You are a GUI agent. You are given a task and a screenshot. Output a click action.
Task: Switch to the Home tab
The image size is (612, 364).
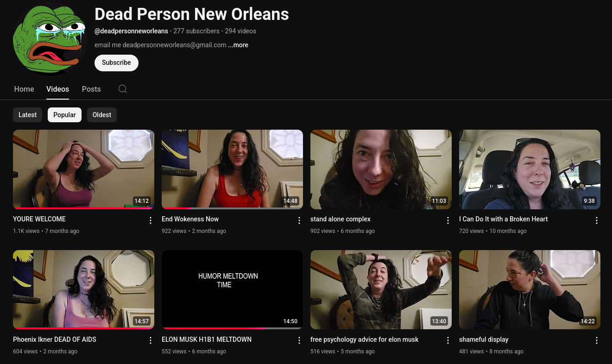click(24, 89)
